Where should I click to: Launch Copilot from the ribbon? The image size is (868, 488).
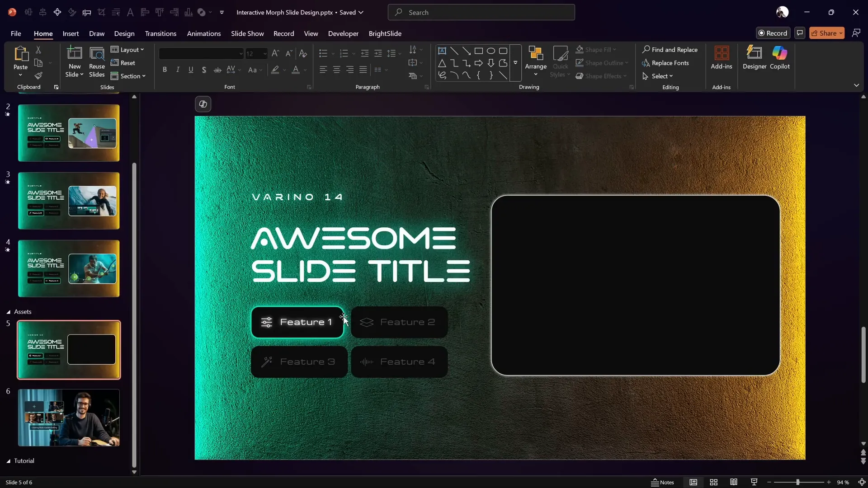point(779,57)
